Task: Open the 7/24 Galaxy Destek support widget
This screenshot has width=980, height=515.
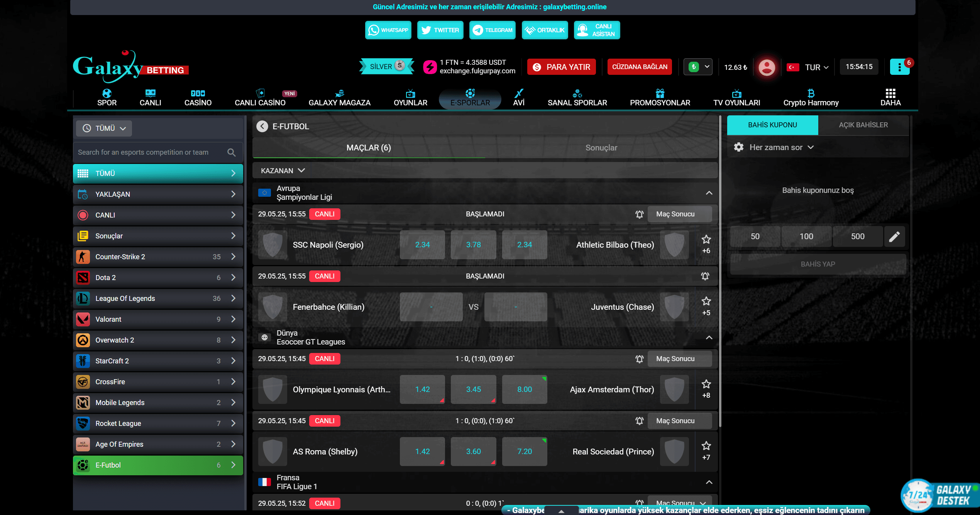Action: coord(939,495)
